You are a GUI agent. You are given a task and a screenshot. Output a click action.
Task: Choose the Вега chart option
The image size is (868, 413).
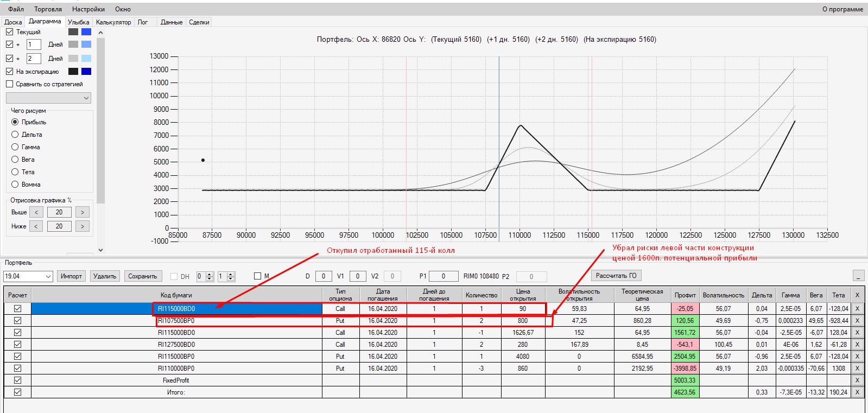click(15, 160)
